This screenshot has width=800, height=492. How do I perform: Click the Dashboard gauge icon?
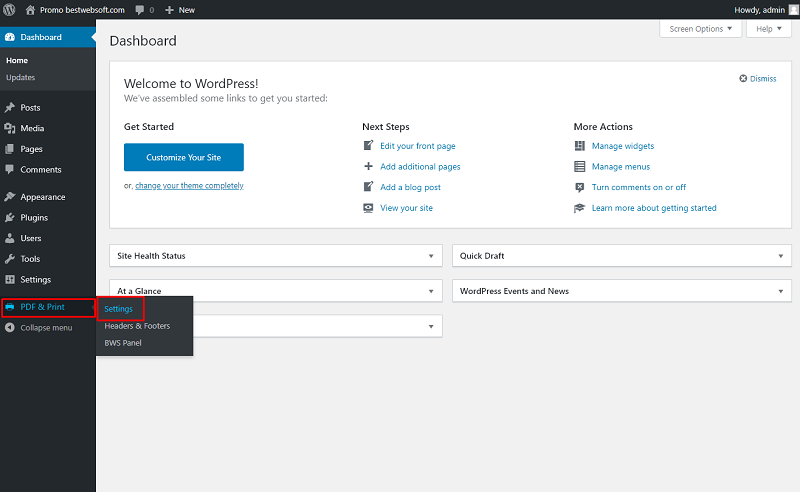[10, 37]
